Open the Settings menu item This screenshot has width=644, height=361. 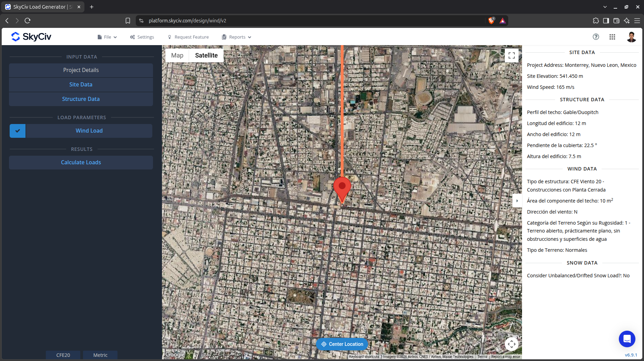[142, 37]
